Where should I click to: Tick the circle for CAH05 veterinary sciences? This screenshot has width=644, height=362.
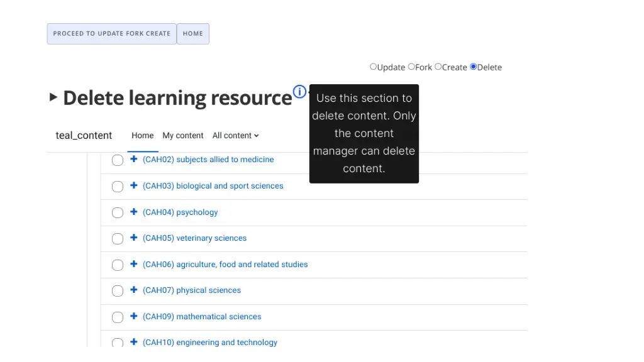click(x=118, y=238)
